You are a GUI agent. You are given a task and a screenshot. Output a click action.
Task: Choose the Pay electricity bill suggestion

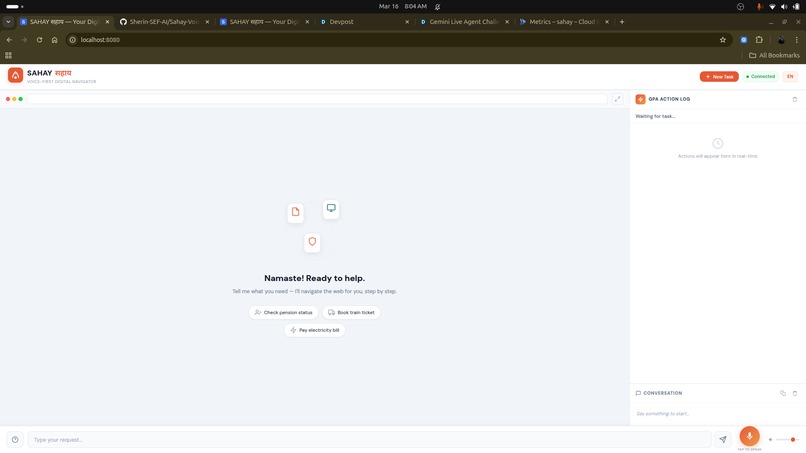point(315,330)
